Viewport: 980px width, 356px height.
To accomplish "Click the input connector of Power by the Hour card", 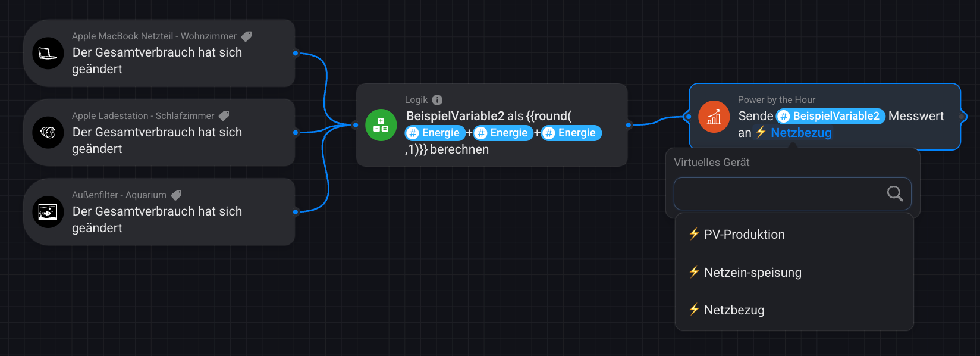I will click(689, 117).
